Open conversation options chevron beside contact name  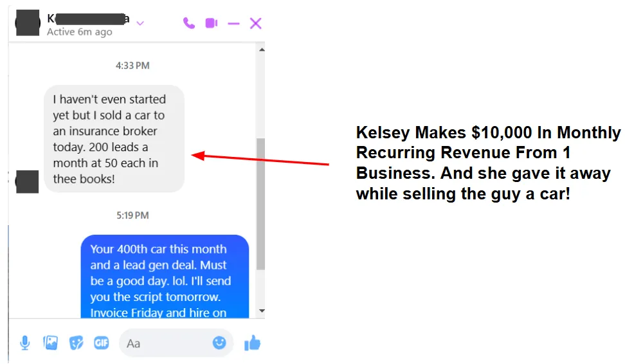pos(140,24)
